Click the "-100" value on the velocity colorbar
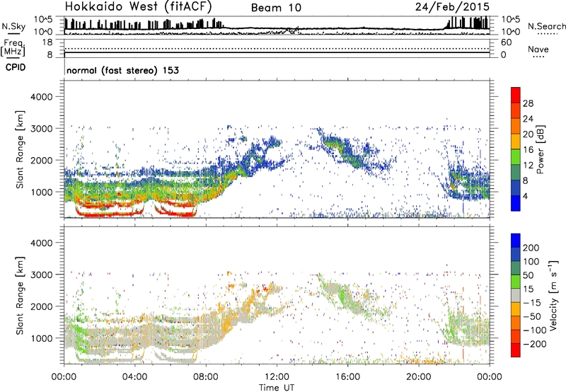 point(535,330)
